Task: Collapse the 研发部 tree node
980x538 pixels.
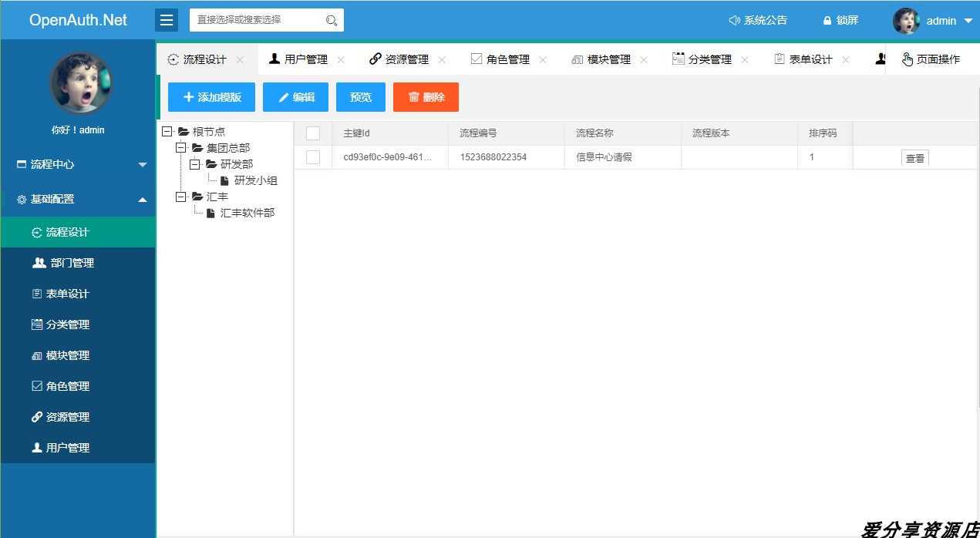Action: tap(194, 164)
